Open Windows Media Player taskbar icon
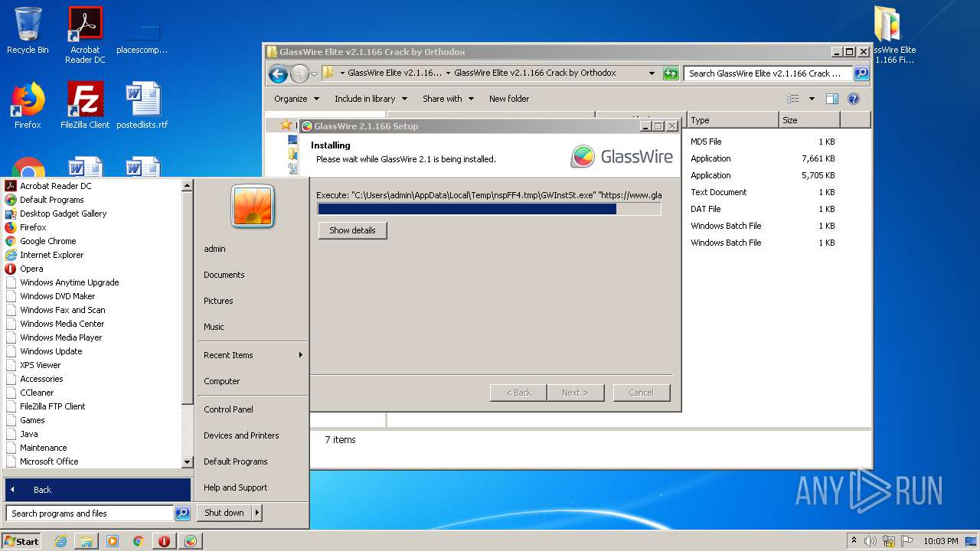Image resolution: width=980 pixels, height=551 pixels. tap(113, 541)
